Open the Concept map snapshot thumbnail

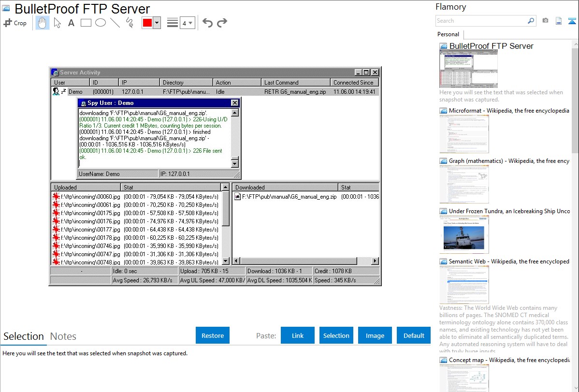(x=464, y=378)
